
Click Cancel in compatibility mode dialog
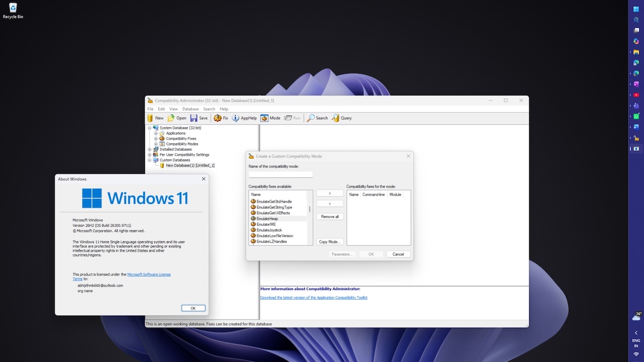pyautogui.click(x=398, y=254)
